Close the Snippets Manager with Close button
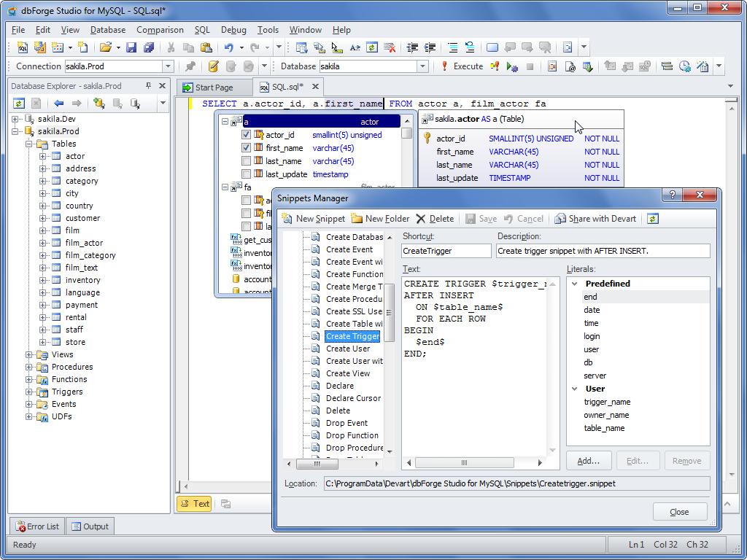 679,512
